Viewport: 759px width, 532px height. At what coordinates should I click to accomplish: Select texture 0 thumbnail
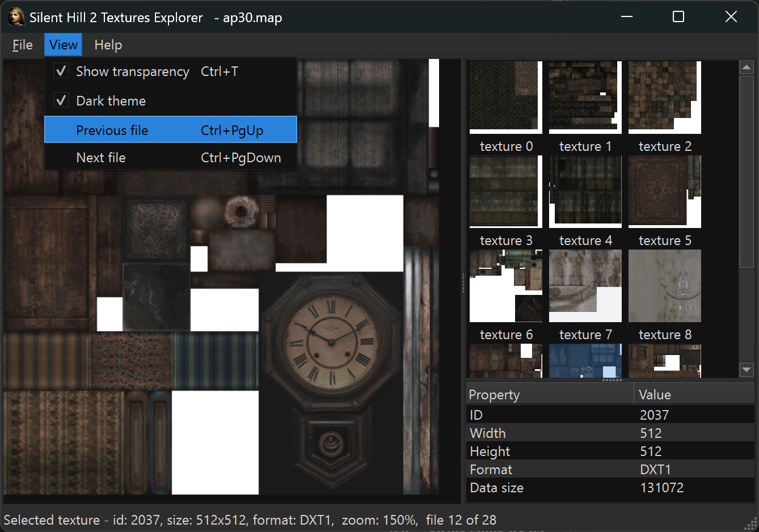pos(506,98)
